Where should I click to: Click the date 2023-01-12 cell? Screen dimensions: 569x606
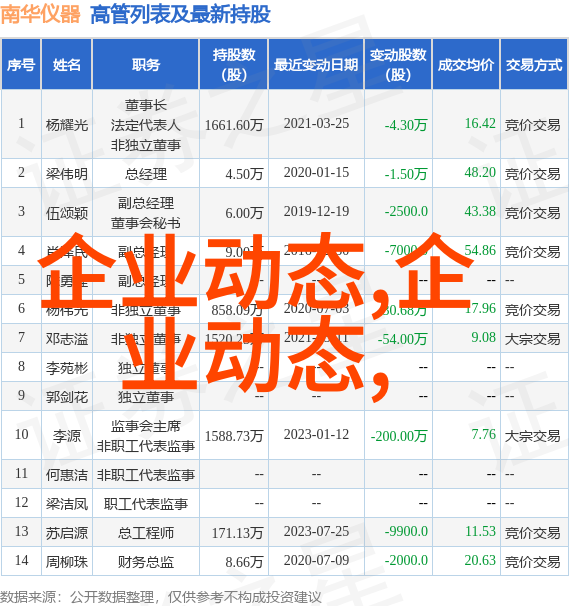coord(316,434)
